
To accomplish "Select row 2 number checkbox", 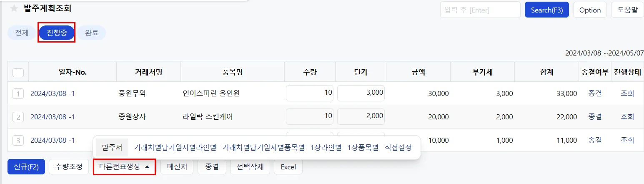I will 18,117.
